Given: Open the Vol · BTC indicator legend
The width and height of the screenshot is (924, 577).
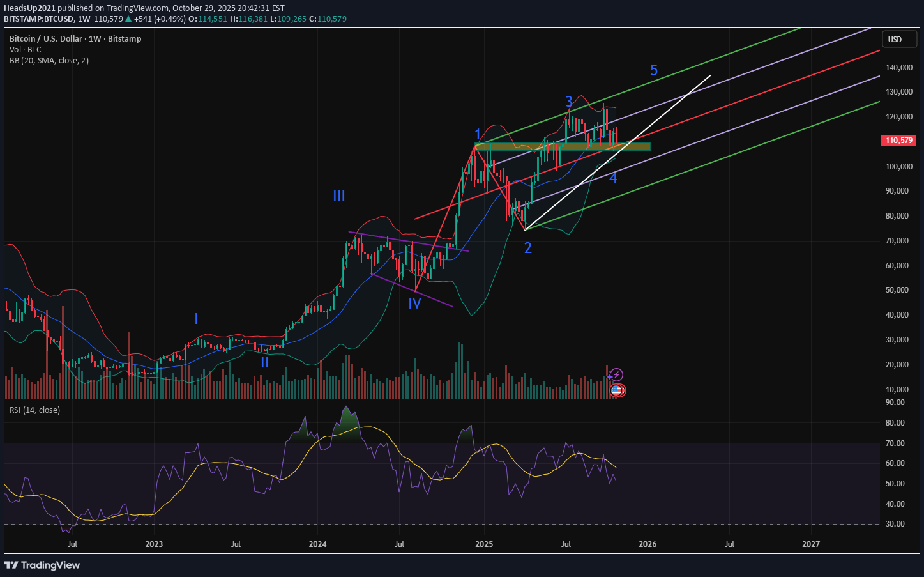Looking at the screenshot, I should pyautogui.click(x=26, y=50).
